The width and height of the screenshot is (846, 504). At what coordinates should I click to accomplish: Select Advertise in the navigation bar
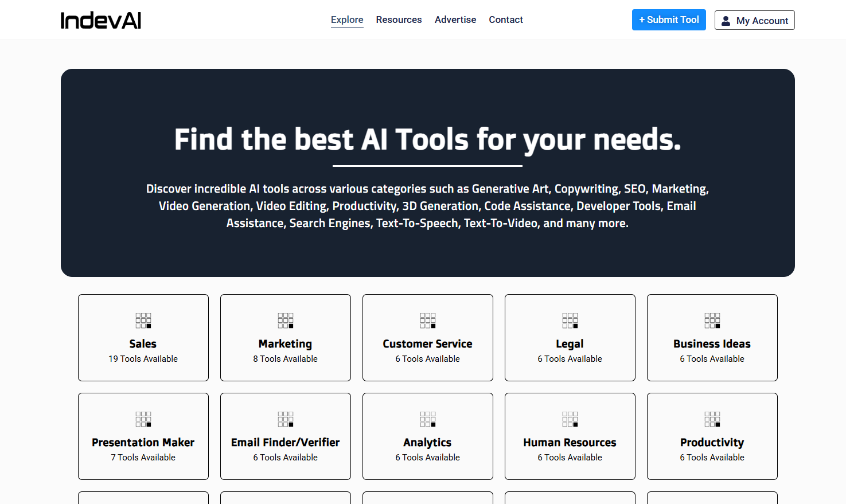pos(455,19)
